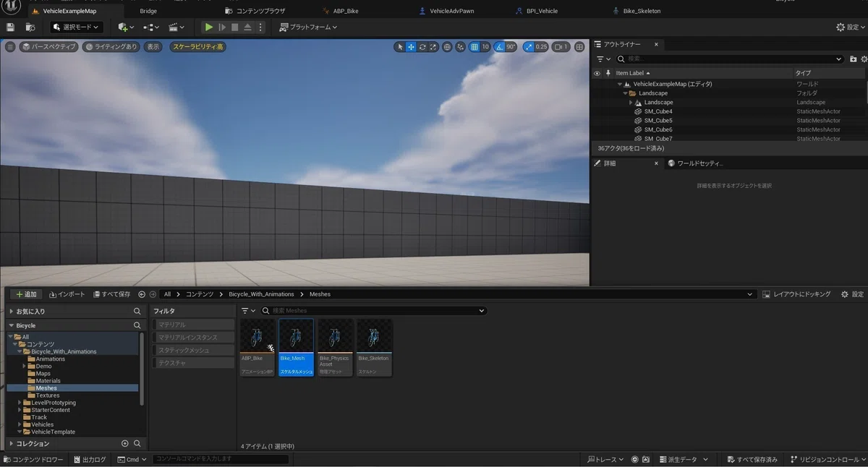Adjust camera speed button showing 1
Screen dimensions: 868x467
(561, 47)
